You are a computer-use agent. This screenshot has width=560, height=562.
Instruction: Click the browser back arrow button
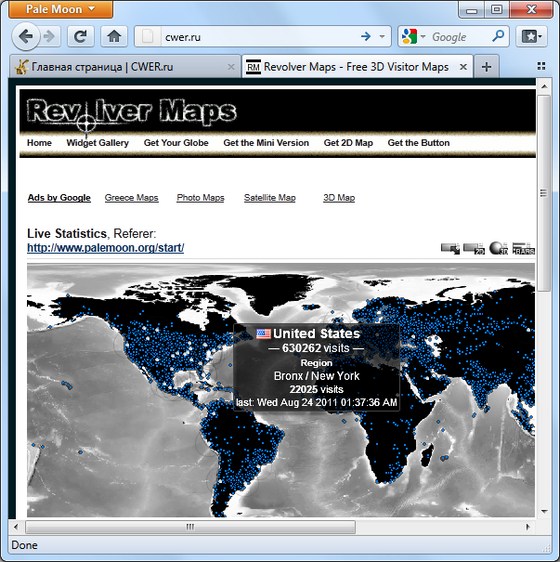click(x=26, y=36)
